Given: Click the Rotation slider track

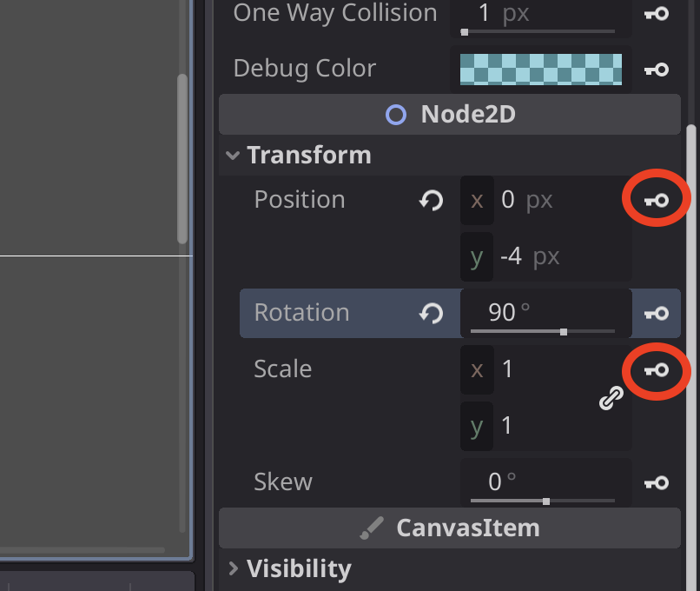Looking at the screenshot, I should [542, 331].
